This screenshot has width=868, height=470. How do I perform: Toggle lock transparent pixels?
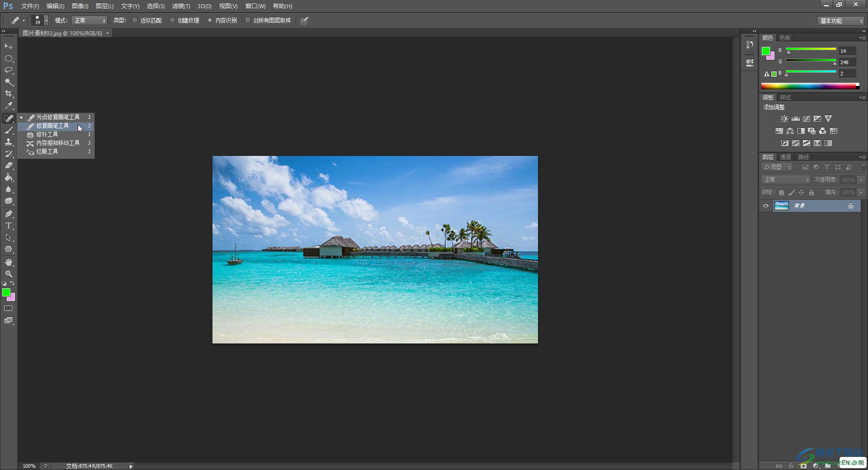click(781, 193)
